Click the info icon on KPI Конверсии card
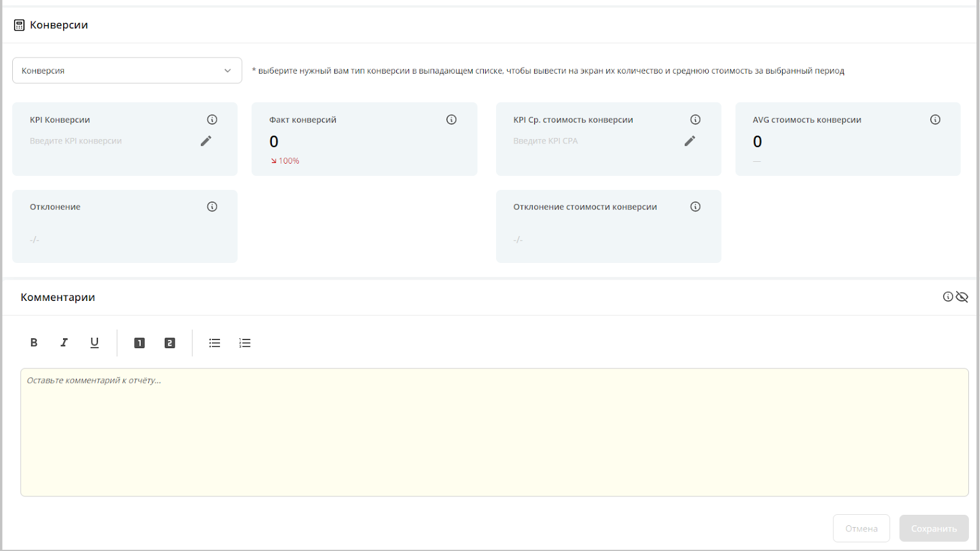The height and width of the screenshot is (551, 980). coord(212,120)
